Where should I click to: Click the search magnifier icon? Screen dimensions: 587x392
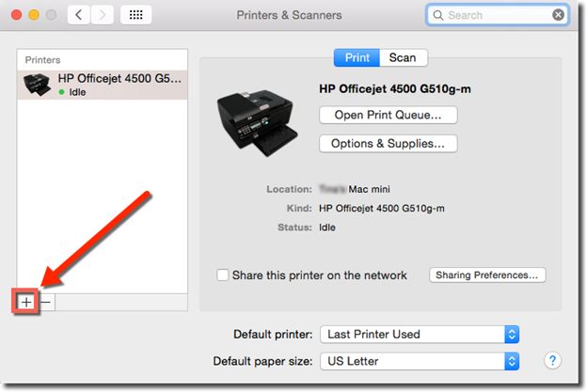tap(437, 15)
